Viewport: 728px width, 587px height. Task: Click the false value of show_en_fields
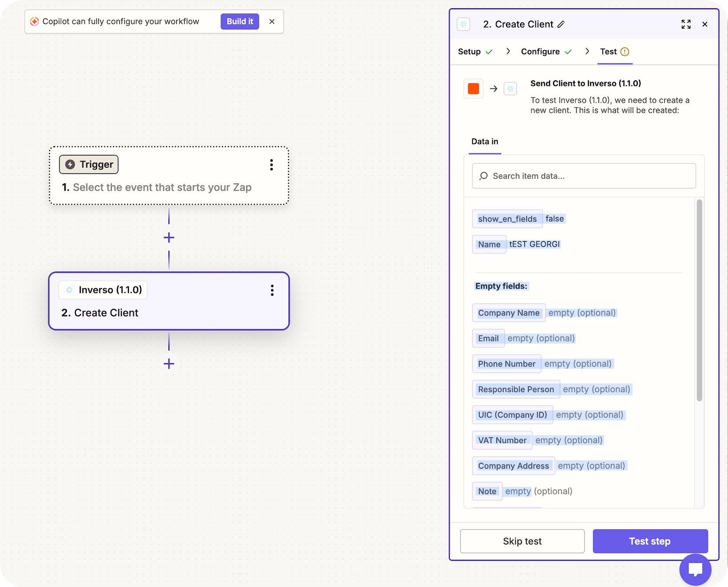click(555, 219)
